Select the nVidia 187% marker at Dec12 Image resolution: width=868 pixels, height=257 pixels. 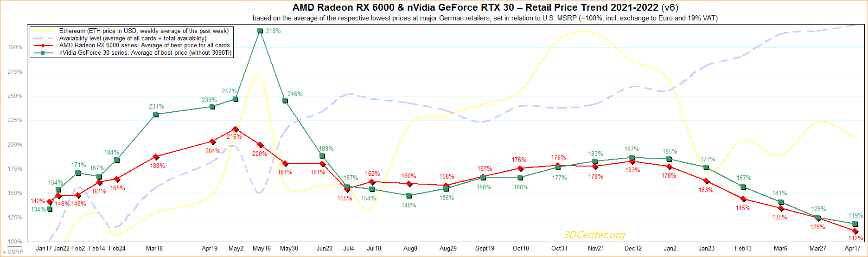[x=632, y=158]
